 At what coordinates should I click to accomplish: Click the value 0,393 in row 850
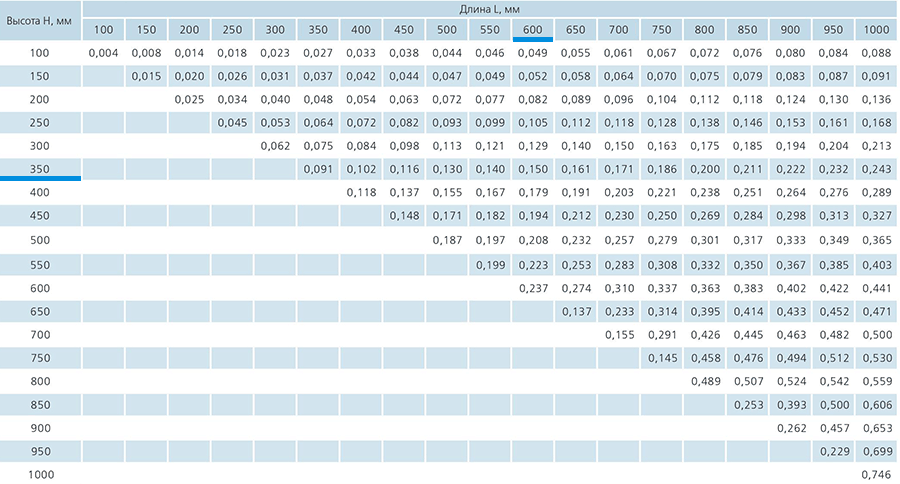tap(791, 405)
